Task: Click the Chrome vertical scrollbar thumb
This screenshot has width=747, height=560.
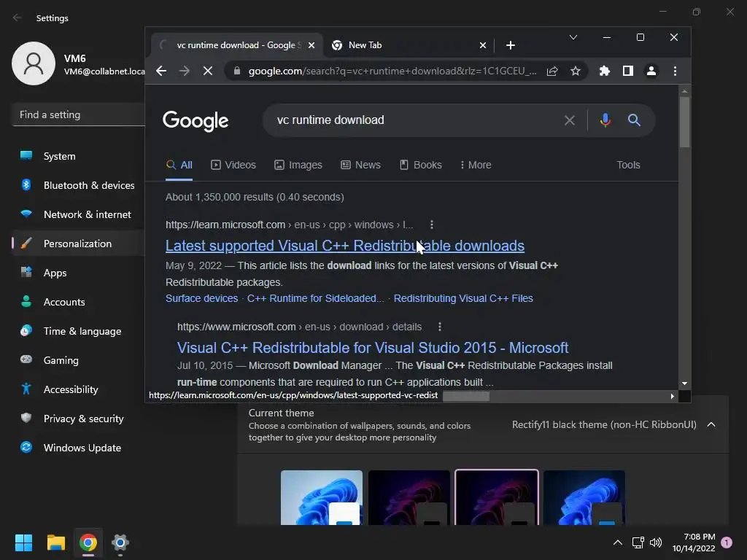Action: pyautogui.click(x=684, y=122)
